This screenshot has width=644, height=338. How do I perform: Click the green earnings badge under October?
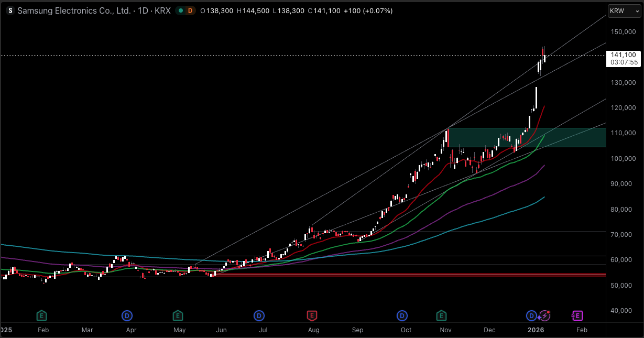(441, 315)
